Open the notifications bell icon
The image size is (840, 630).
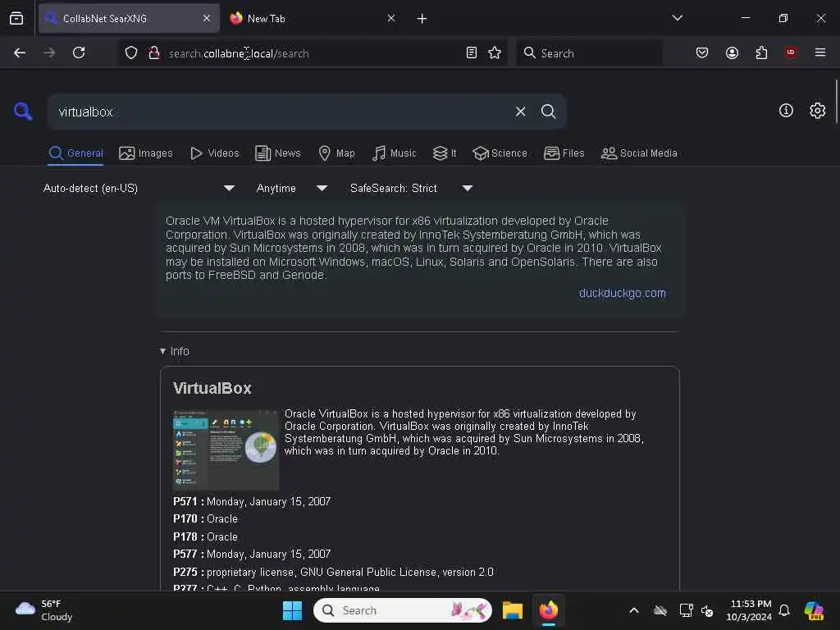point(784,610)
